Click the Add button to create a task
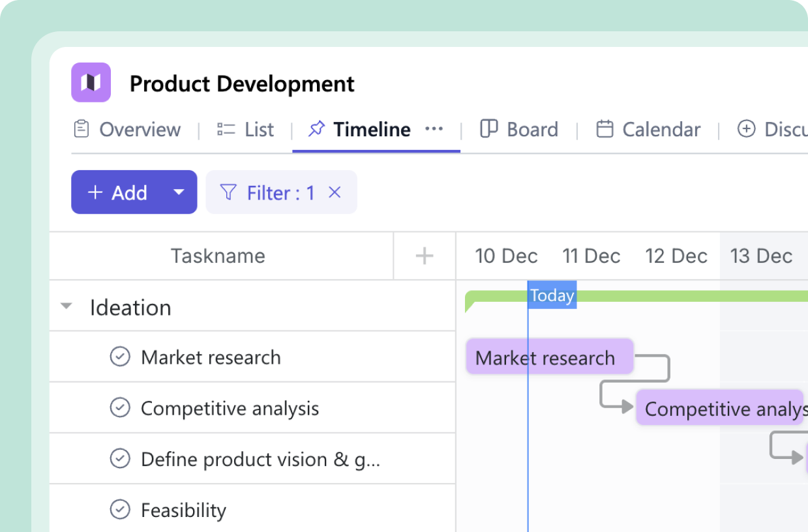The height and width of the screenshot is (532, 808). [119, 192]
